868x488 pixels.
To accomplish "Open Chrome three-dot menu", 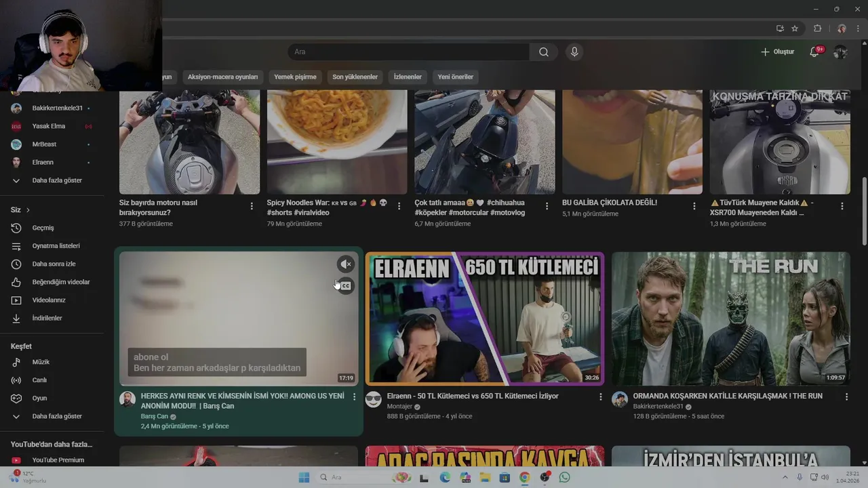I will [858, 28].
